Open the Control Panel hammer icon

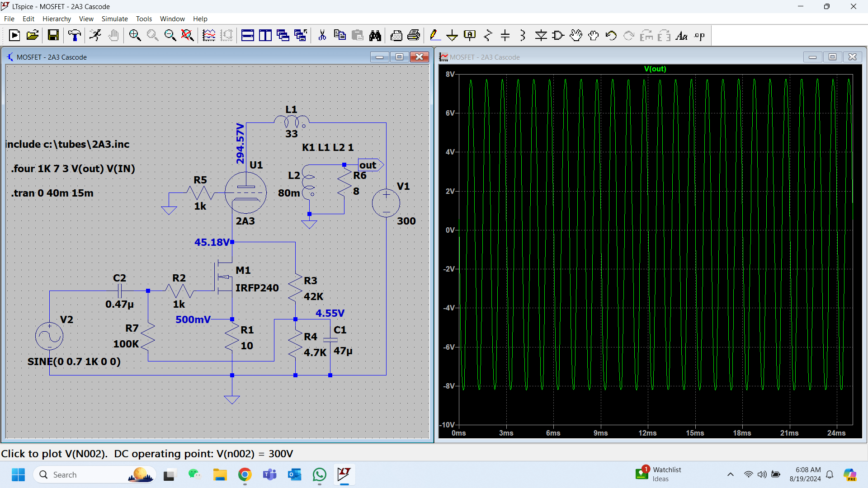point(75,35)
